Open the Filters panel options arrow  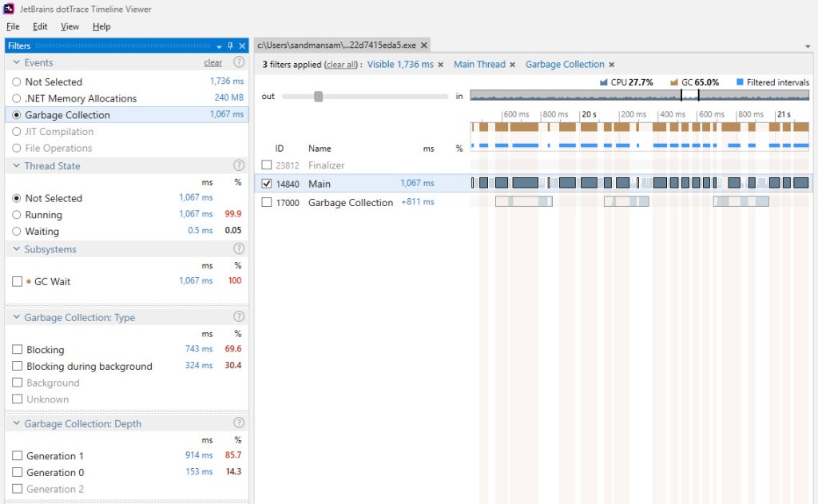[x=220, y=46]
